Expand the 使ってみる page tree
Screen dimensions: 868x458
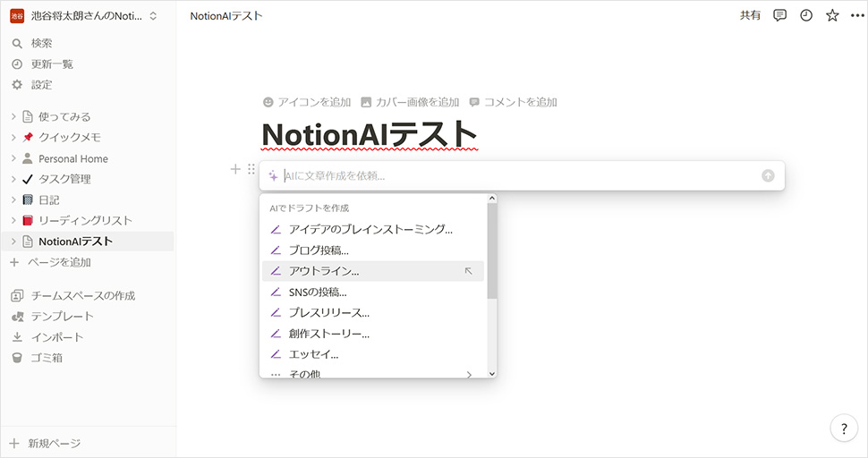(13, 116)
